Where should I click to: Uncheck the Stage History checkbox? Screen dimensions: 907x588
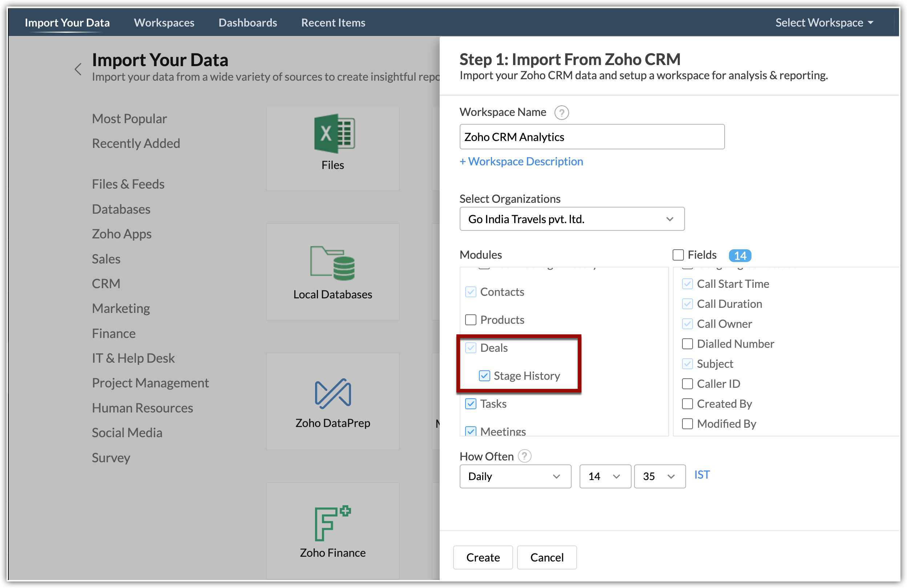[x=484, y=376]
